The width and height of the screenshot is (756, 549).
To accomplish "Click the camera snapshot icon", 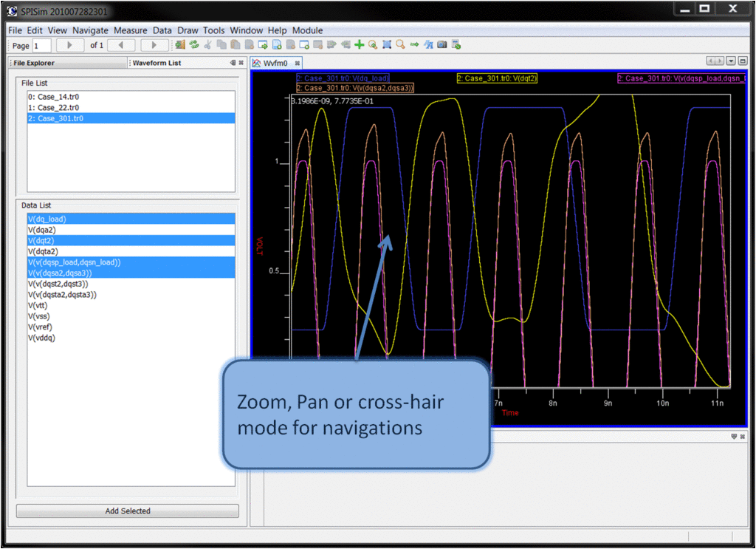I will coord(441,45).
